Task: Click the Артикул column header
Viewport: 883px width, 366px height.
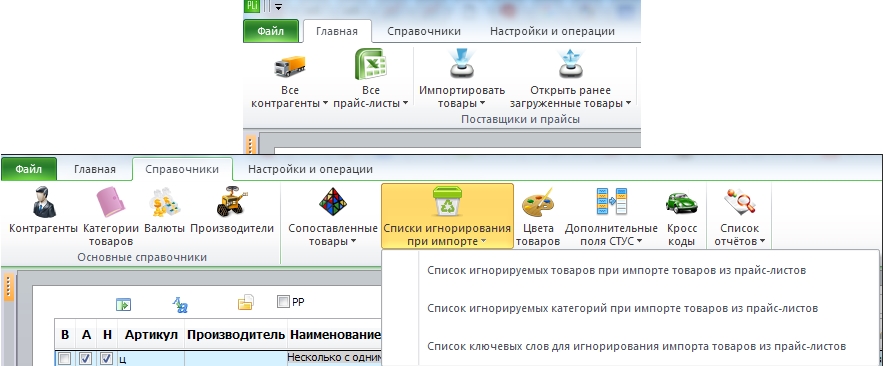Action: [151, 335]
